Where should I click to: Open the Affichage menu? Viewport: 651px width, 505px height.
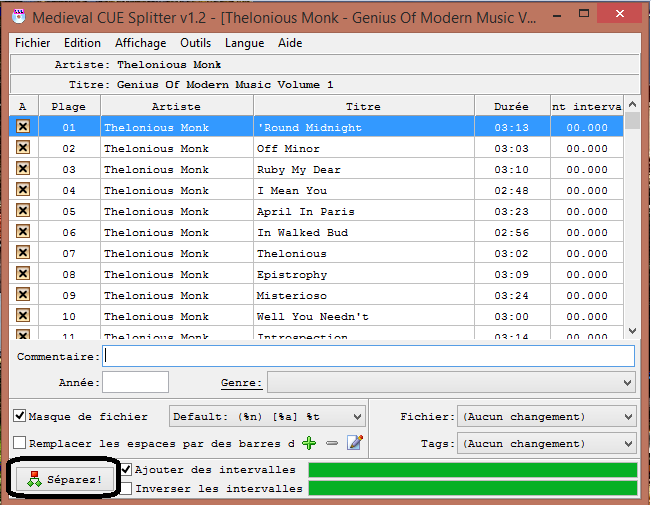tap(140, 43)
